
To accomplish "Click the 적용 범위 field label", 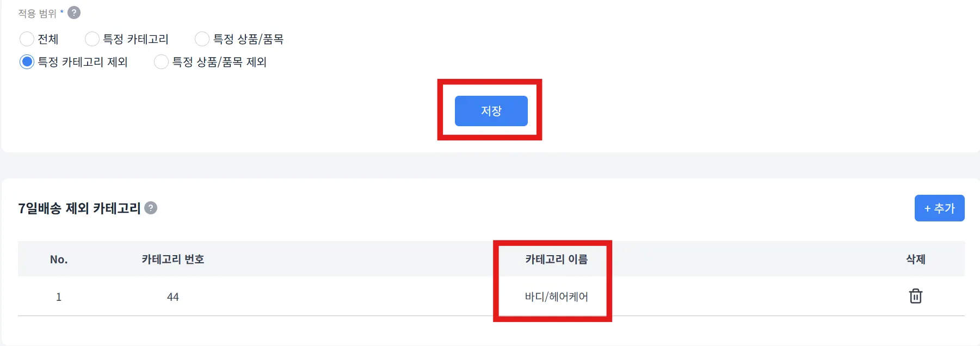I will pos(37,13).
